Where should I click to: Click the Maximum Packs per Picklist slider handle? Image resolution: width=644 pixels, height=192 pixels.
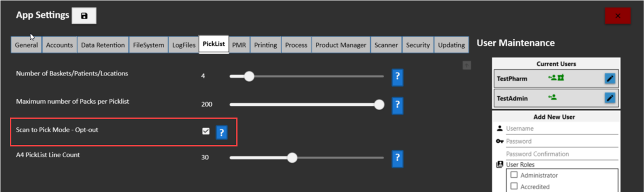point(379,105)
